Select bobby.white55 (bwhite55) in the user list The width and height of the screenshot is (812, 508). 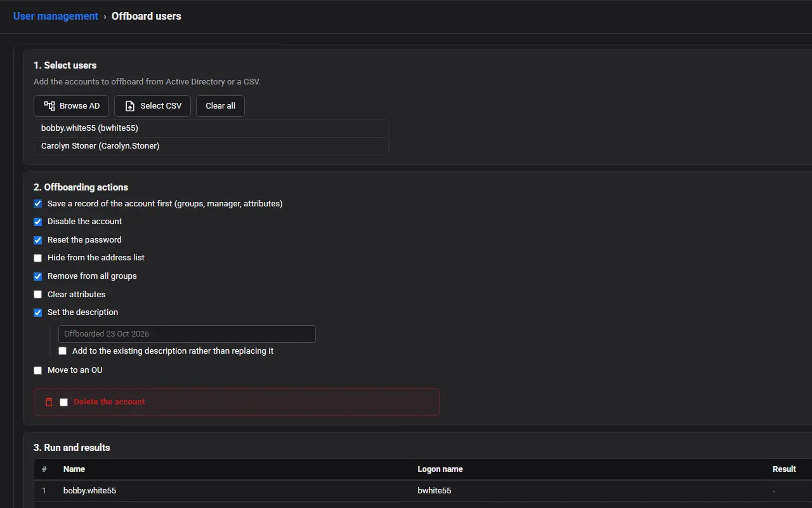tap(211, 128)
